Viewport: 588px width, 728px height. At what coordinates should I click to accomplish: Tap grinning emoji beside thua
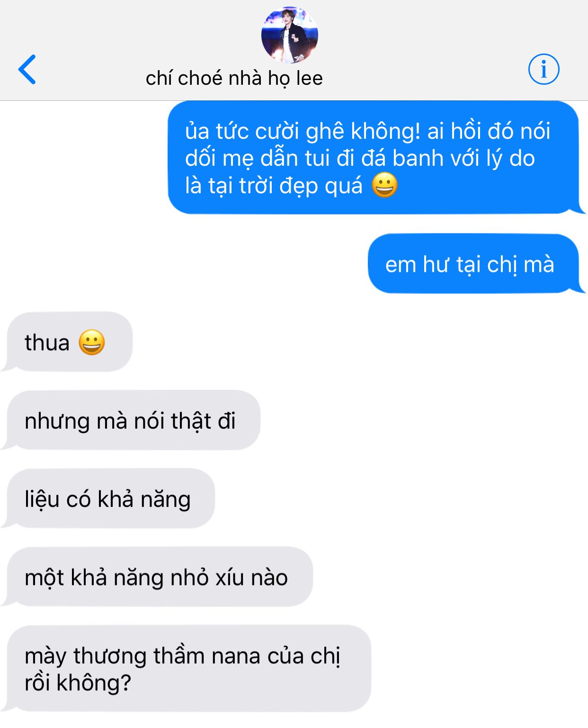coord(91,342)
